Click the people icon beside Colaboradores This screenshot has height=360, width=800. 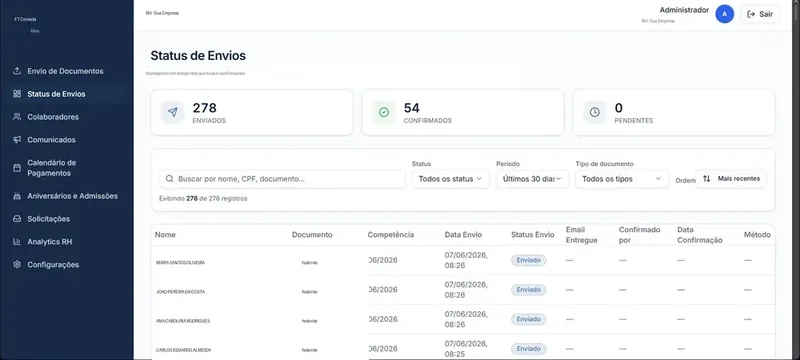click(x=17, y=117)
